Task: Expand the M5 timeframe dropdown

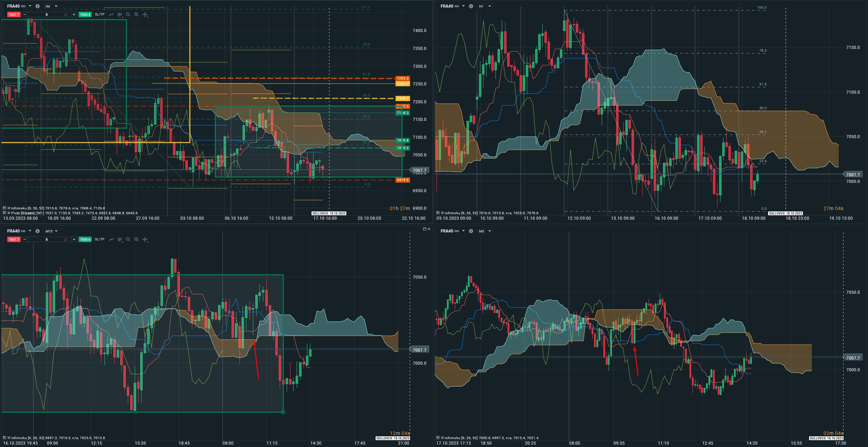Action: tap(485, 231)
